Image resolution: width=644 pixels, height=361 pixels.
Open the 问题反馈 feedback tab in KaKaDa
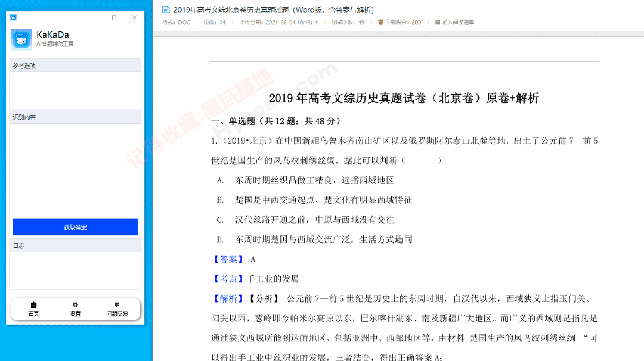point(117,309)
